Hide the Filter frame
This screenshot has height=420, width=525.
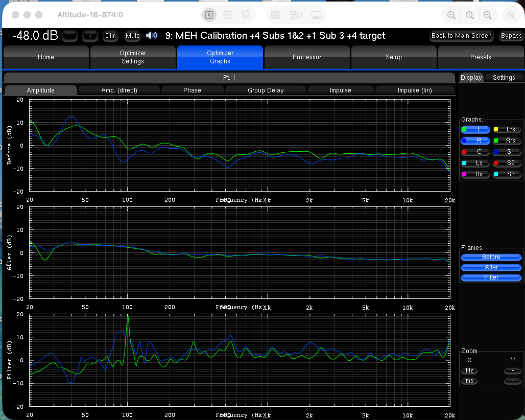491,277
